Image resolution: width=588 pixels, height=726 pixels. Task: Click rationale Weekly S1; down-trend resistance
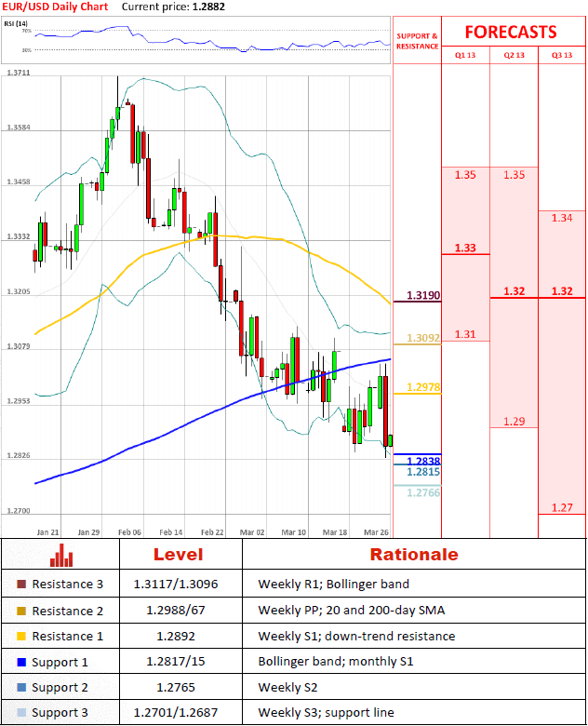pos(356,636)
